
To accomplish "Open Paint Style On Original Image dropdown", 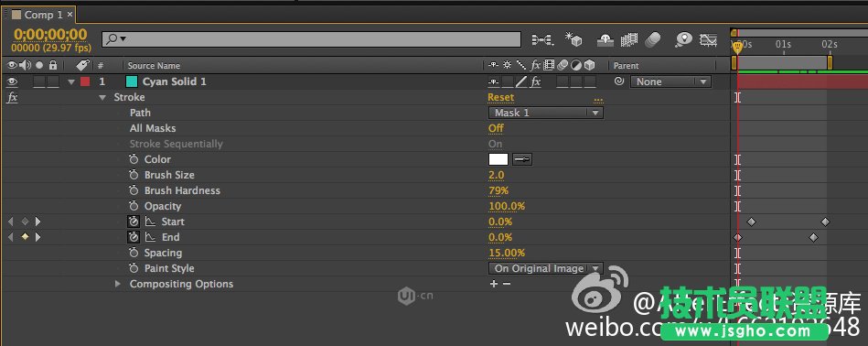I will tap(545, 268).
